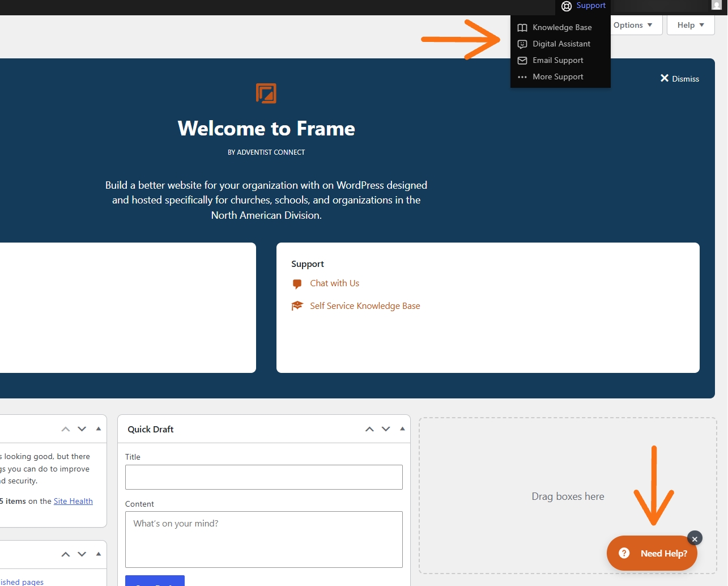The width and height of the screenshot is (728, 586).
Task: Focus the Quick Draft Title field
Action: (x=264, y=477)
